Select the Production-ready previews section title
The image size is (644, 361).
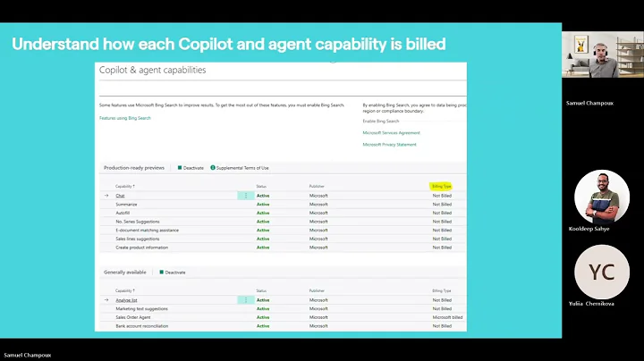point(134,168)
